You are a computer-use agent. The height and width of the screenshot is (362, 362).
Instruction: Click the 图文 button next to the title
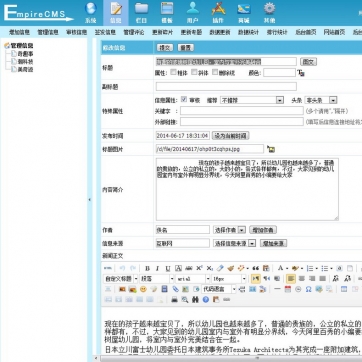[x=308, y=62]
